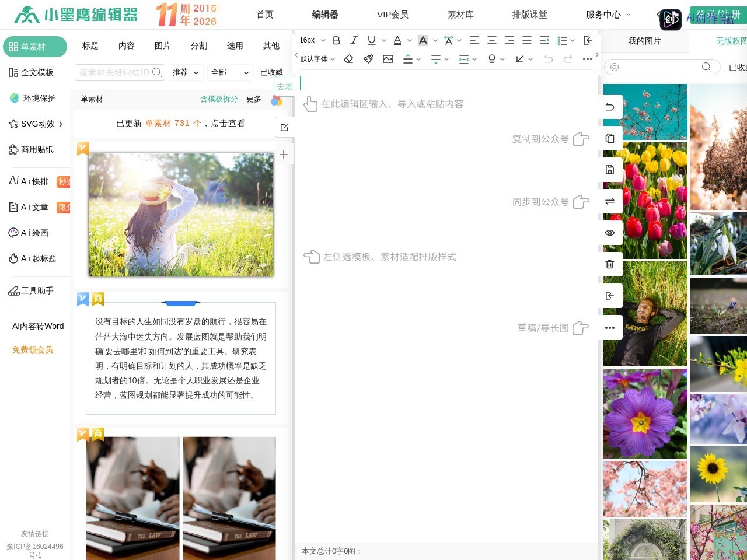
Task: Click the colorful circles color picker icon
Action: click(x=277, y=100)
